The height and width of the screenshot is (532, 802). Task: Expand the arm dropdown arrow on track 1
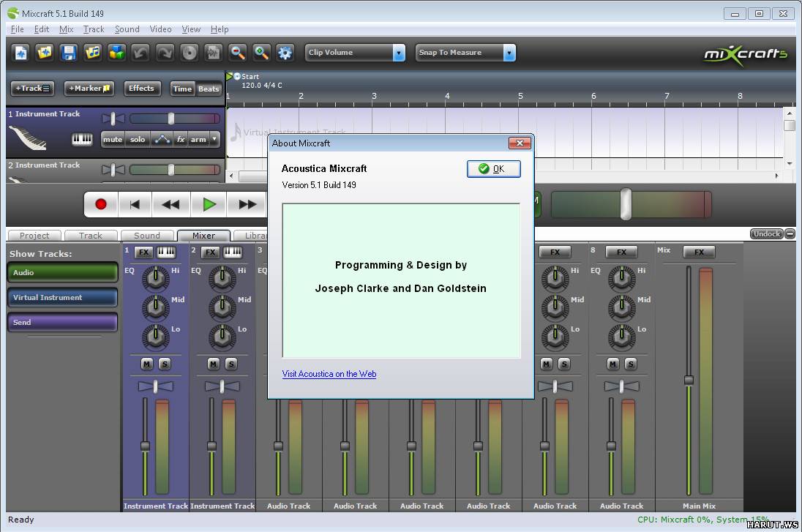(214, 139)
